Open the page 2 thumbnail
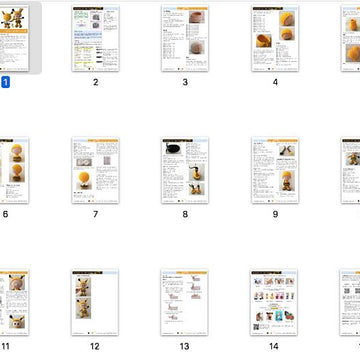 coord(96,38)
